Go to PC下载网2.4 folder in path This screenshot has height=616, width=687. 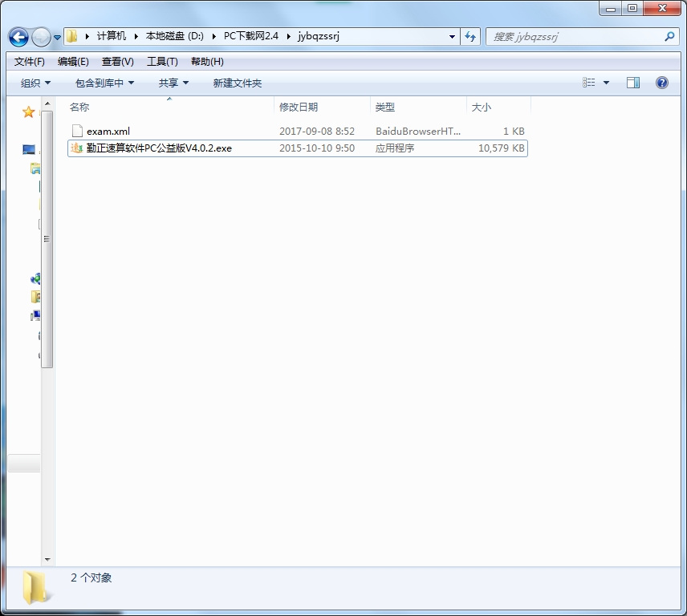tap(251, 36)
